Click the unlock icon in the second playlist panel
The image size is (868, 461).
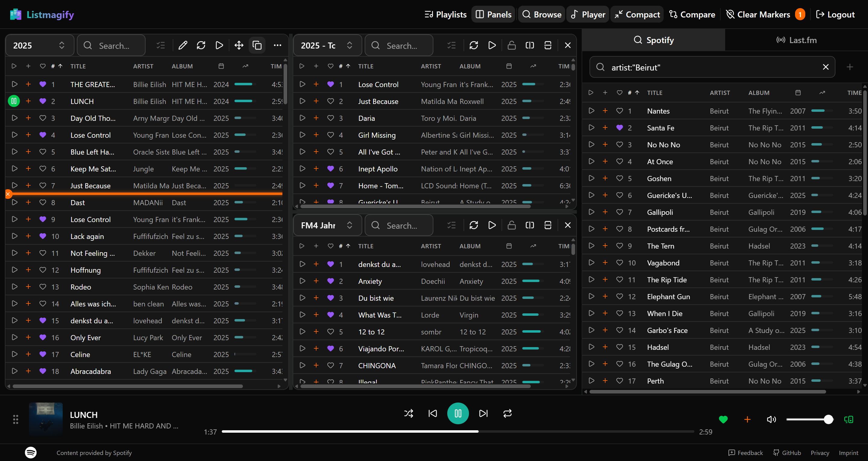511,45
